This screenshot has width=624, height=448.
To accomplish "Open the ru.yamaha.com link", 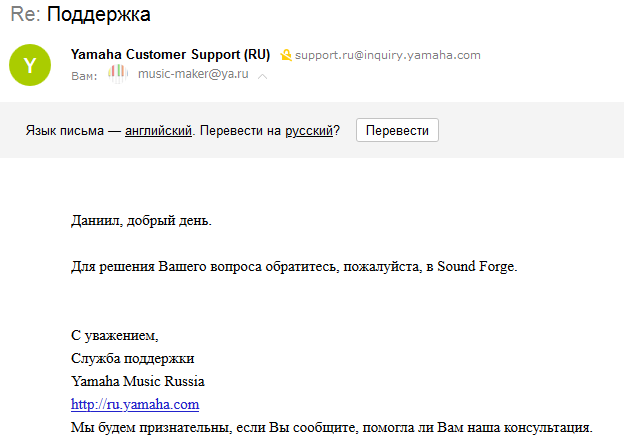I will click(135, 404).
